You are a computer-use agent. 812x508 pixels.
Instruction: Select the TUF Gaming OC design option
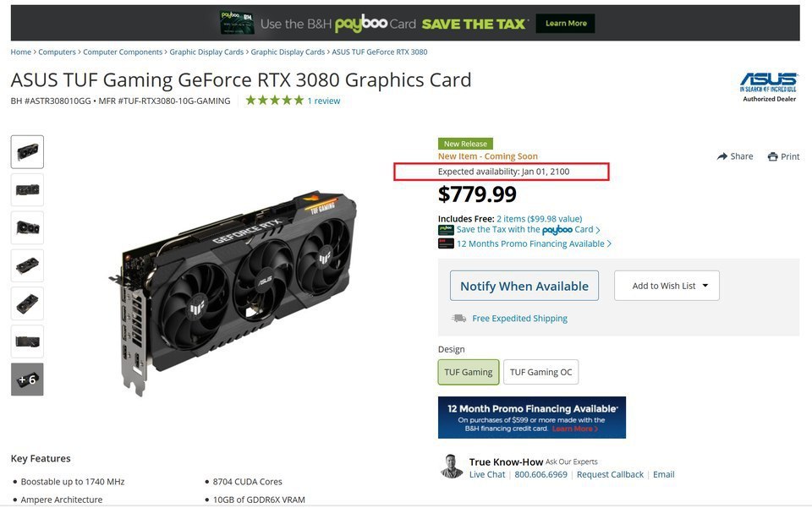pyautogui.click(x=540, y=372)
